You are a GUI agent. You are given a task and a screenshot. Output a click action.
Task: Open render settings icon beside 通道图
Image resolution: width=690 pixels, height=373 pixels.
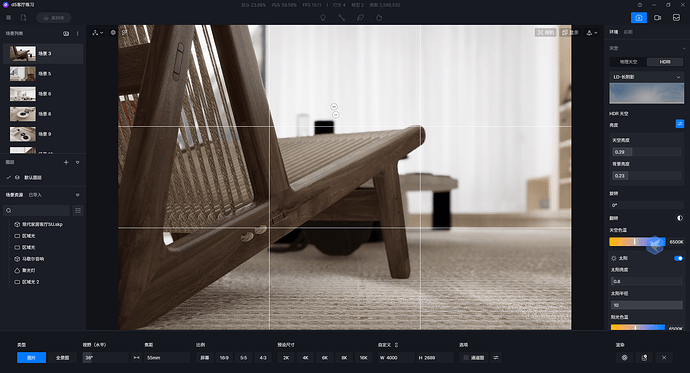496,358
